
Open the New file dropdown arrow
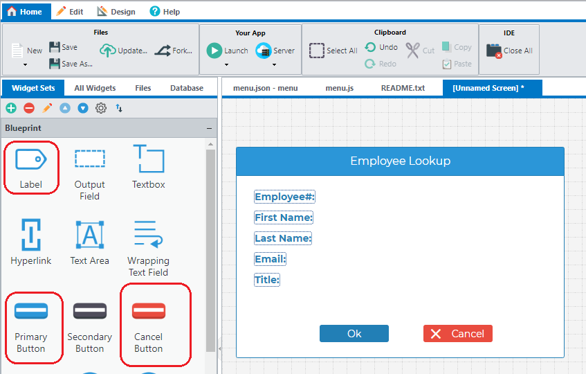[x=25, y=65]
